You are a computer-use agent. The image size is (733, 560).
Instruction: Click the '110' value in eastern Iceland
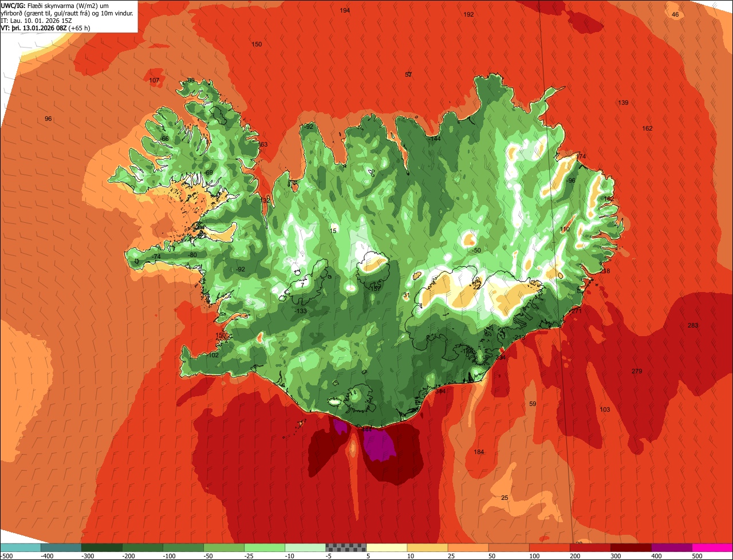(x=565, y=230)
